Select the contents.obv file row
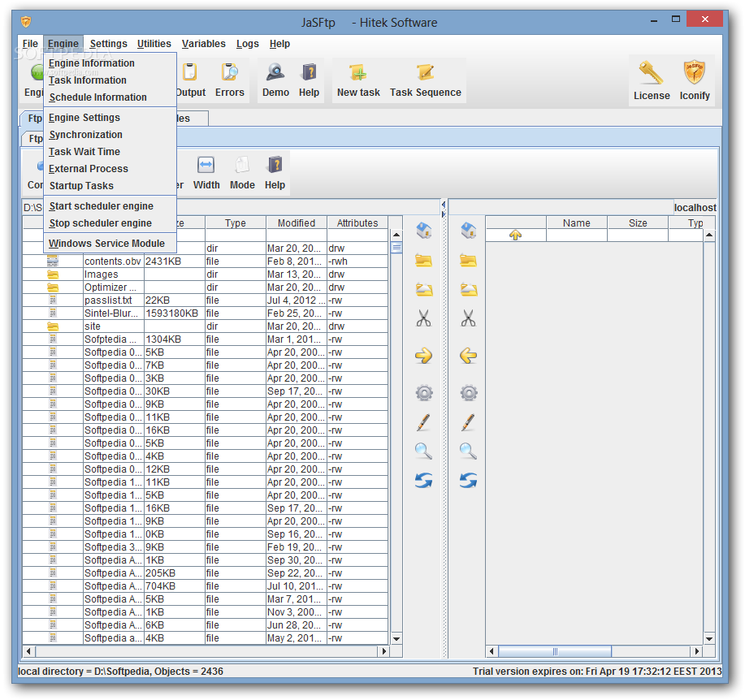The width and height of the screenshot is (745, 700). [x=206, y=261]
